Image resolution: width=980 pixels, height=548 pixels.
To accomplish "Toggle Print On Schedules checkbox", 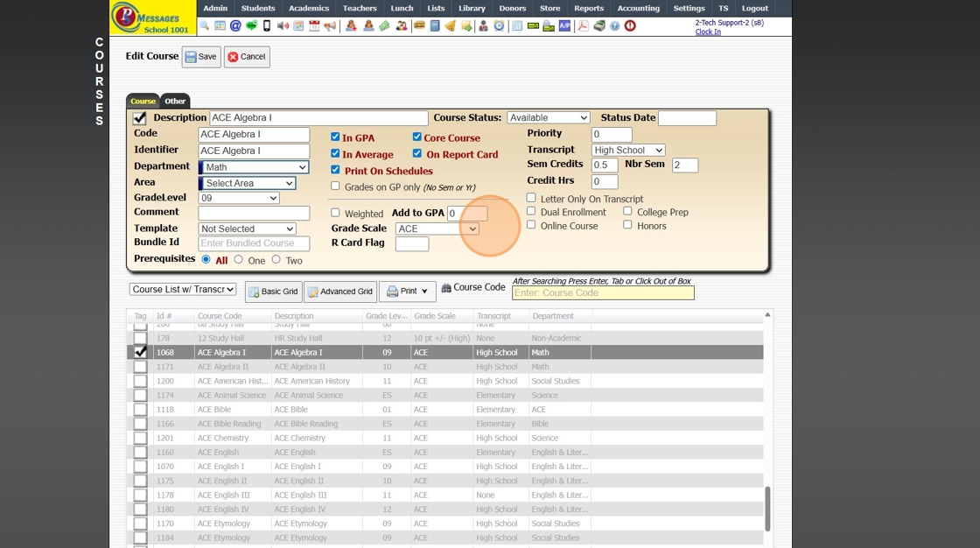I will click(x=335, y=170).
